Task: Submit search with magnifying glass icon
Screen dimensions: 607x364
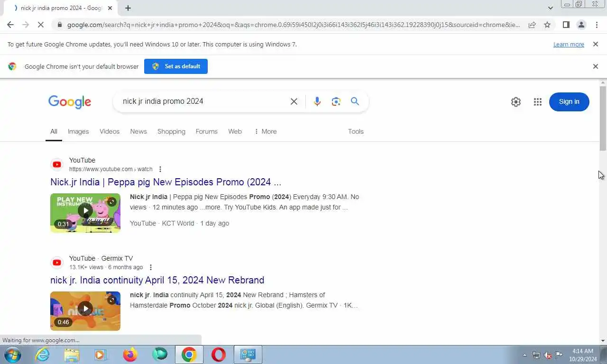Action: [355, 101]
